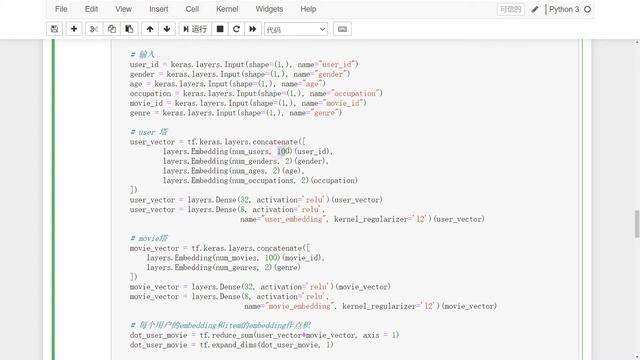Open the Insert menu

point(158,9)
